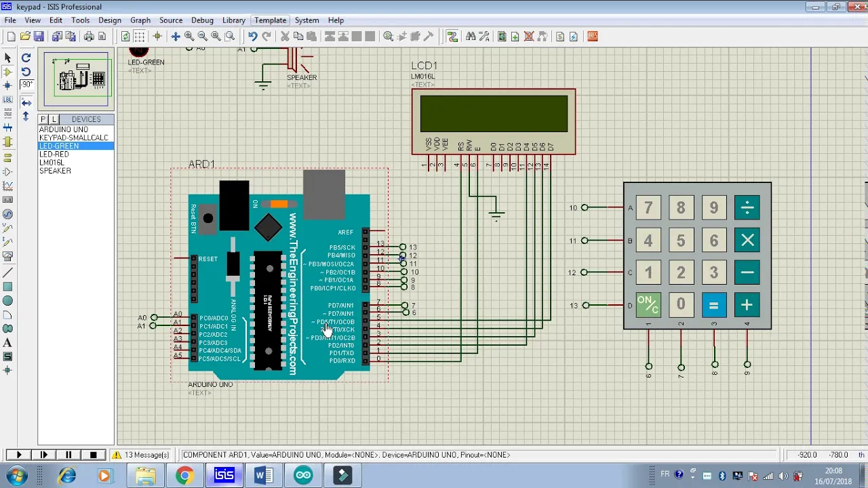Zoom in on the schematic
The image size is (868, 488).
(189, 37)
